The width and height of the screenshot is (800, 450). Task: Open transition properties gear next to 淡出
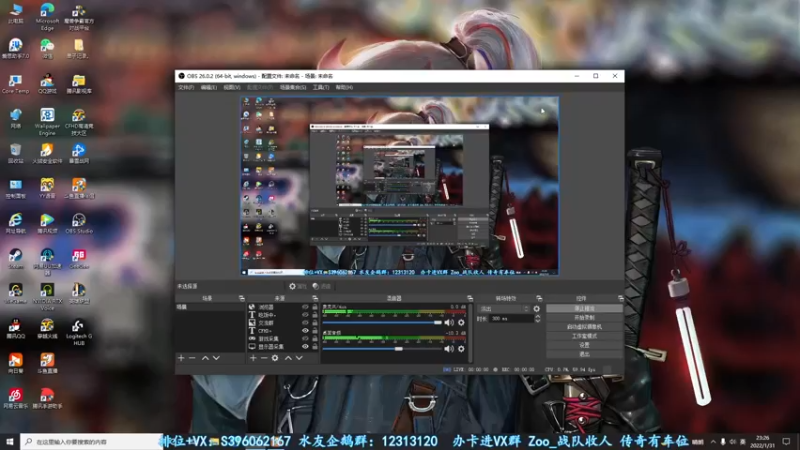(x=537, y=309)
